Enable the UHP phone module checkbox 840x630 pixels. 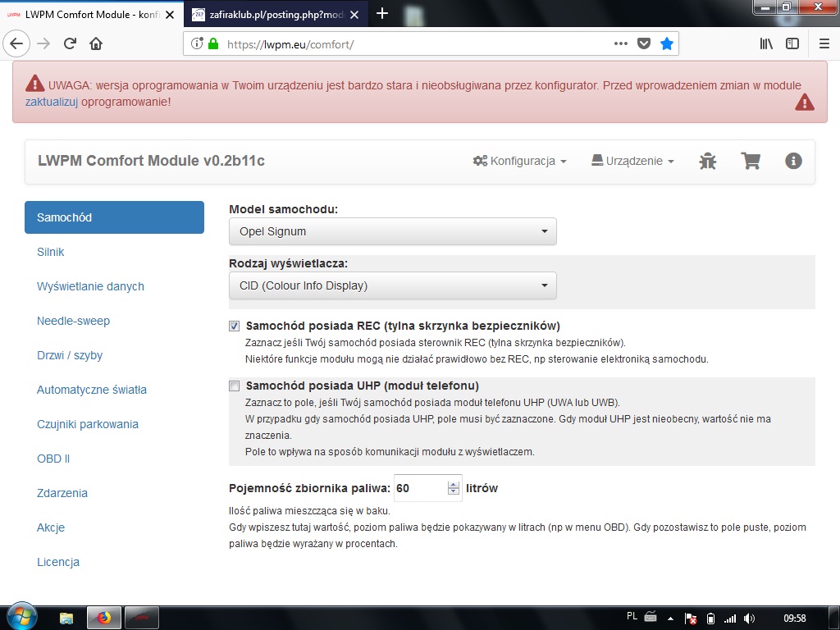[x=235, y=386]
